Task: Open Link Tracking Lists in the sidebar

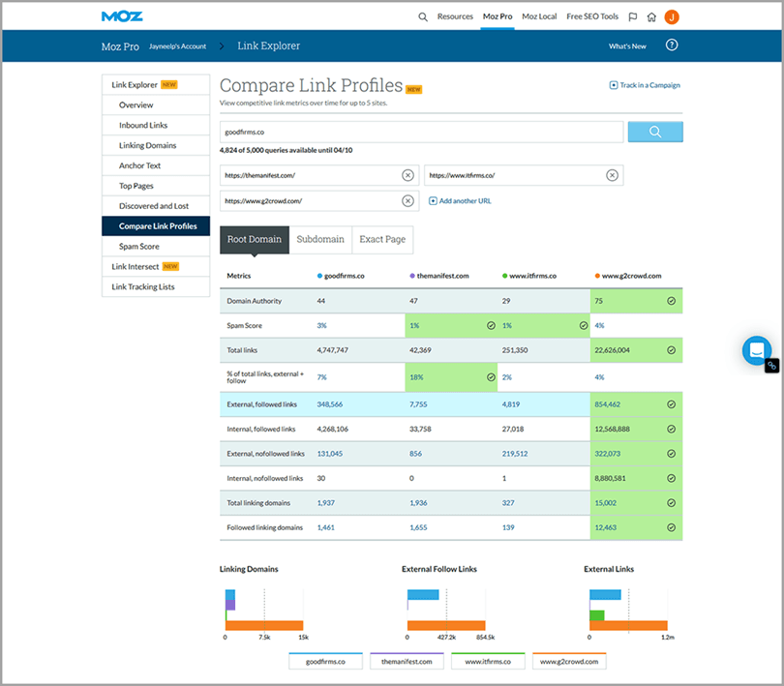Action: point(156,287)
